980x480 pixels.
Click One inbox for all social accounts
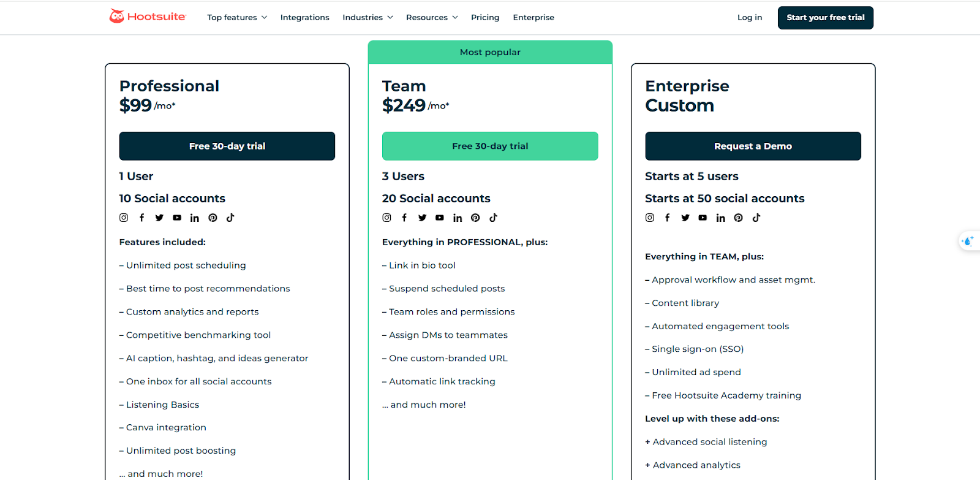[x=199, y=381]
